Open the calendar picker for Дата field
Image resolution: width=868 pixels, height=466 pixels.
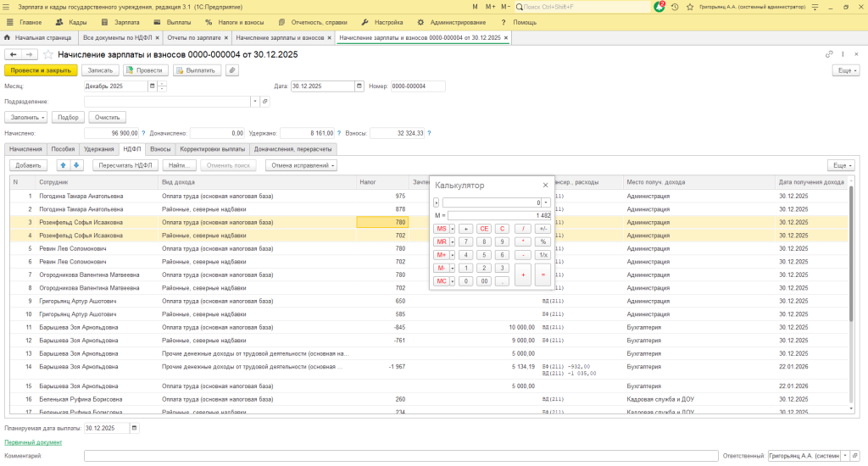click(359, 86)
